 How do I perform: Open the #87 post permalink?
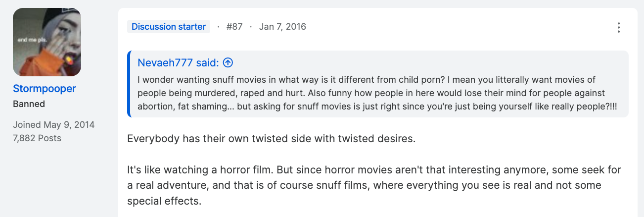pos(234,27)
